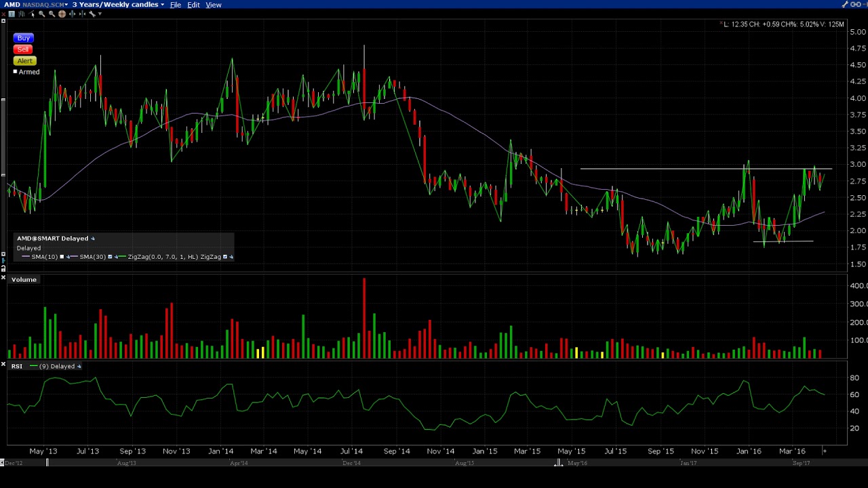The height and width of the screenshot is (488, 868).
Task: Disable the SMA(30) study checkbox
Action: point(110,257)
